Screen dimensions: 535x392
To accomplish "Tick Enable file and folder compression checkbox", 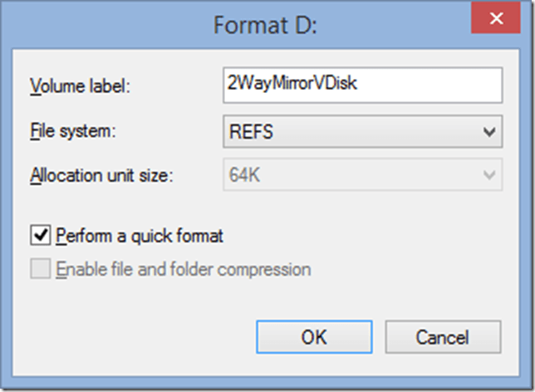I will (41, 269).
